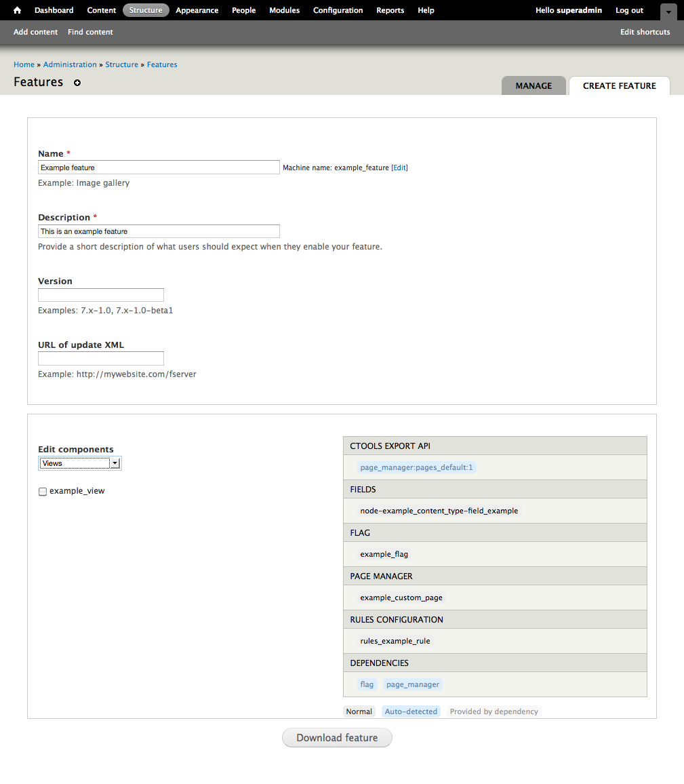
Task: Click the add shortcut plus icon beside Features
Action: pyautogui.click(x=77, y=83)
